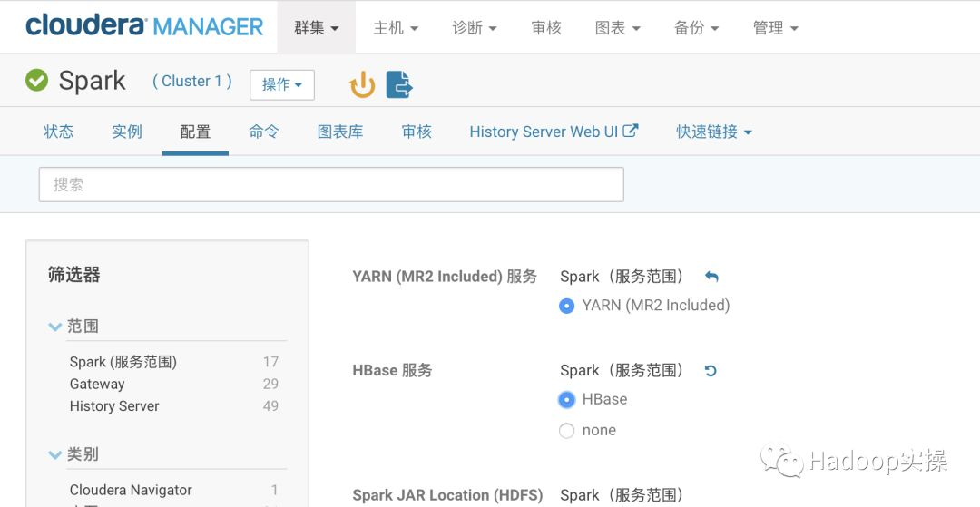Open the 主机 dropdown menu

point(396,27)
